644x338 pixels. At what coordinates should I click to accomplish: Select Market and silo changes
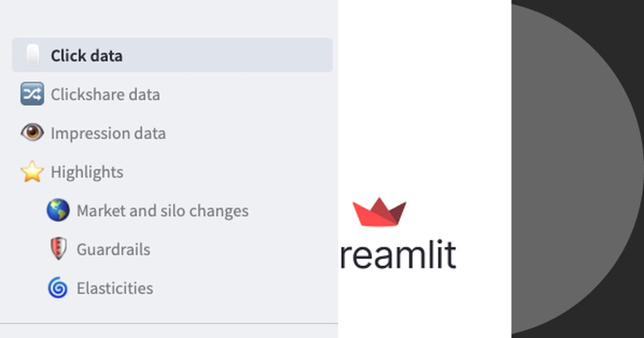163,210
